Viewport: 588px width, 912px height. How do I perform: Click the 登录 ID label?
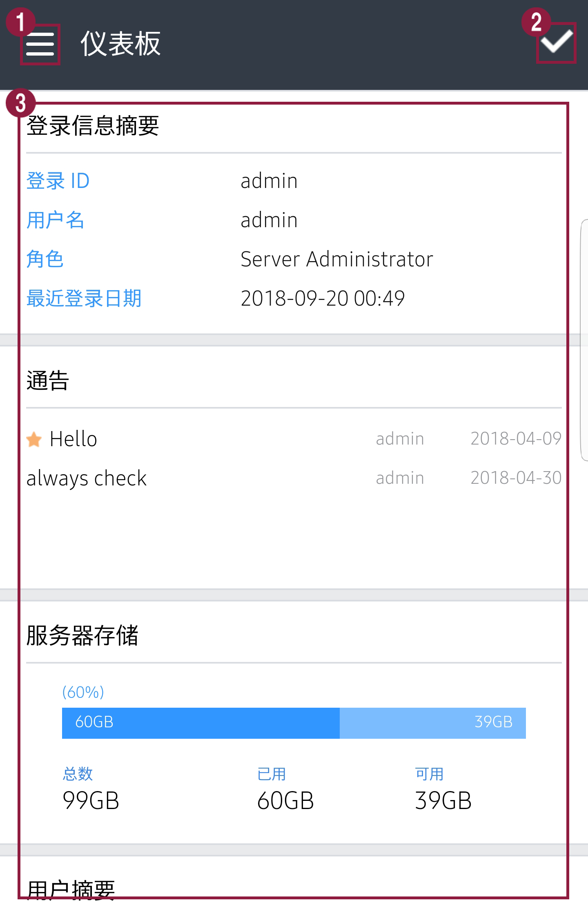pos(58,181)
